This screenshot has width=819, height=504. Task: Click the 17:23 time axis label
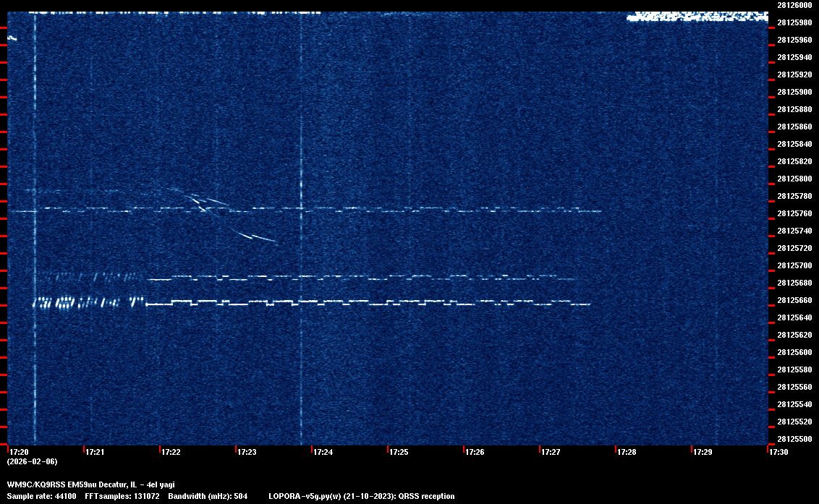247,453
